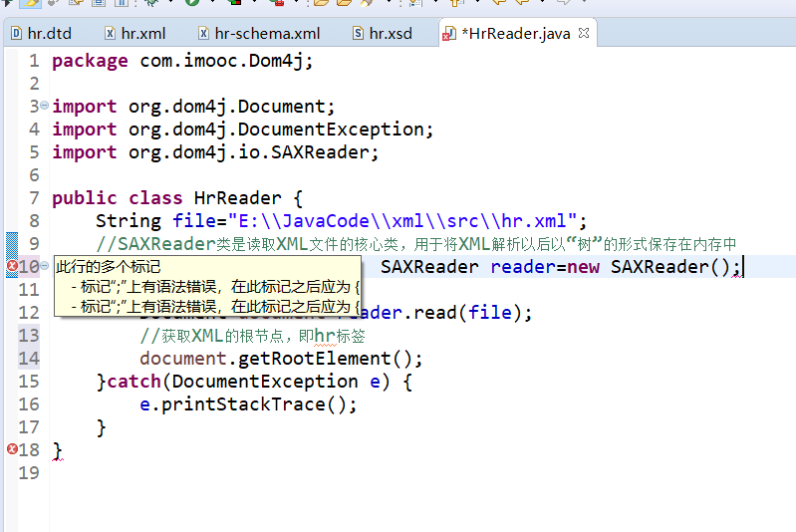Click document.getRootElement() on line 14

[276, 359]
